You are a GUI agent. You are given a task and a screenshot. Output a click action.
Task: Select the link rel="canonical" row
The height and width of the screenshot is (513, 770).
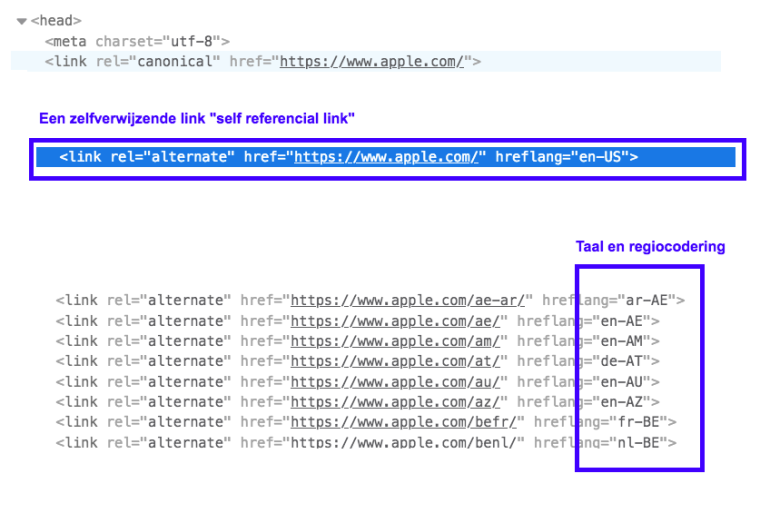366,61
